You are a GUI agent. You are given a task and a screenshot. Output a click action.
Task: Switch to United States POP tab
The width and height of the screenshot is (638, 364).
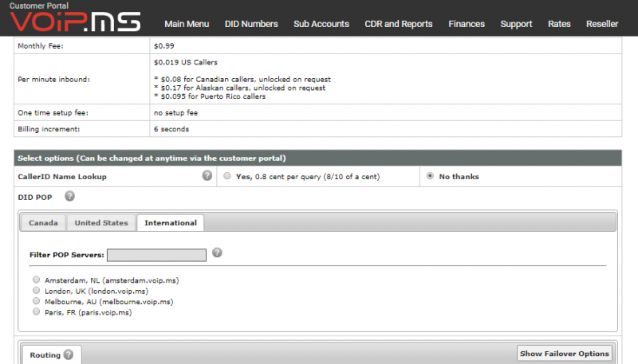click(x=101, y=223)
